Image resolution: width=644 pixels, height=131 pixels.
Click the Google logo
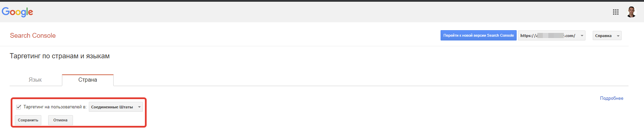point(18,12)
